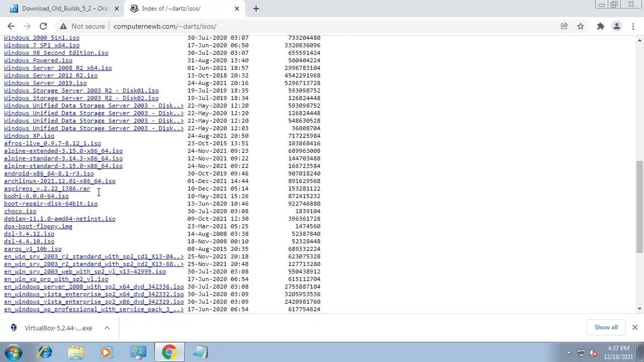Download Windows_Server_2012_R2.iso

(x=51, y=75)
